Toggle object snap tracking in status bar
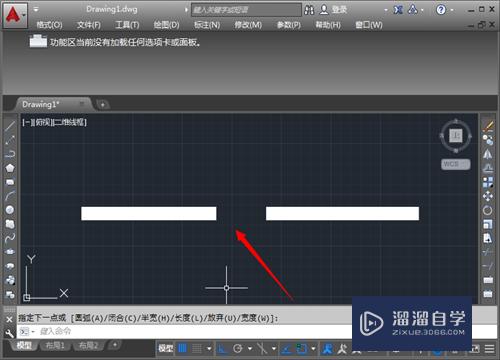The width and height of the screenshot is (500, 360). click(286, 349)
